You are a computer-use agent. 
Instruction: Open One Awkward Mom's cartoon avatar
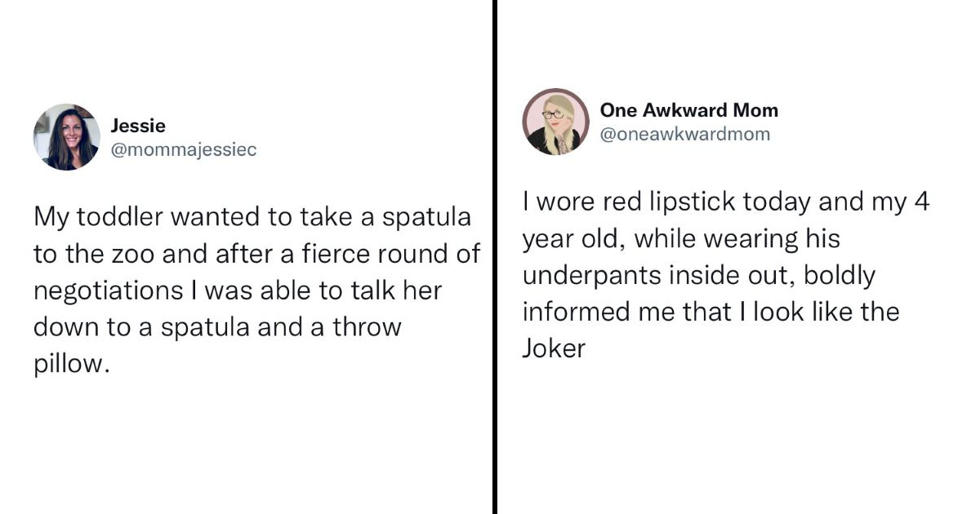pyautogui.click(x=555, y=122)
